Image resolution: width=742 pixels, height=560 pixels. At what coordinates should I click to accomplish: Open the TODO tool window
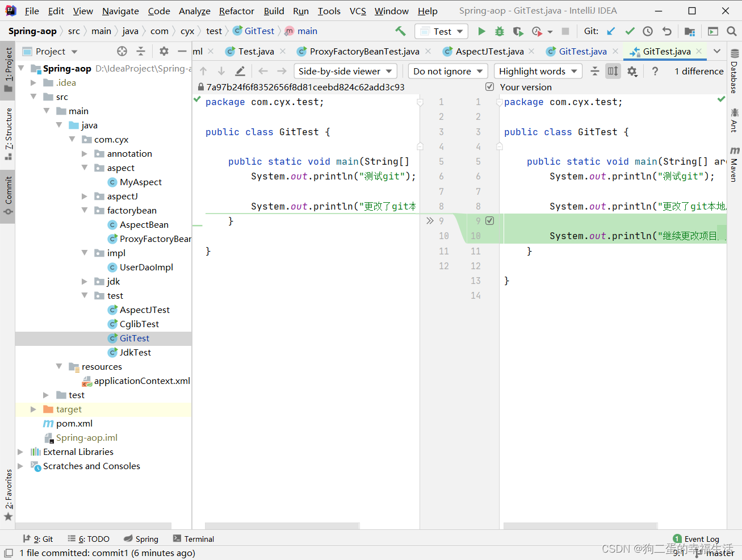[x=89, y=539]
